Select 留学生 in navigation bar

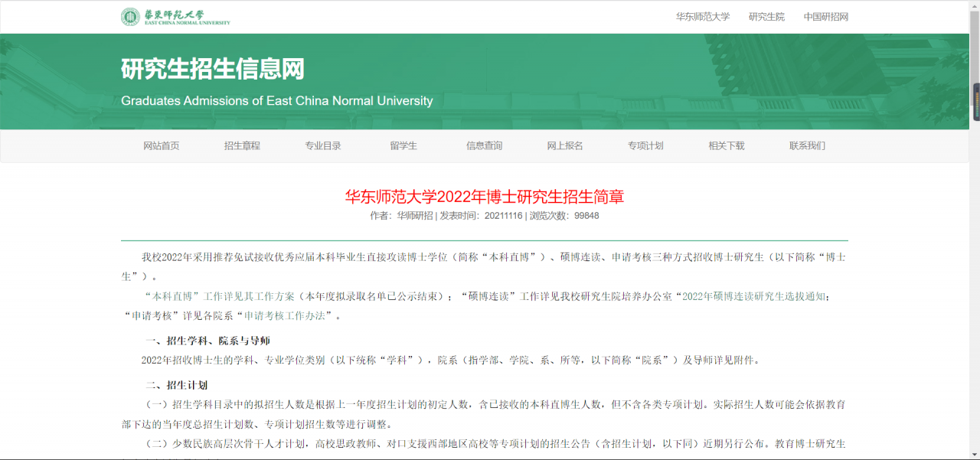[x=403, y=146]
